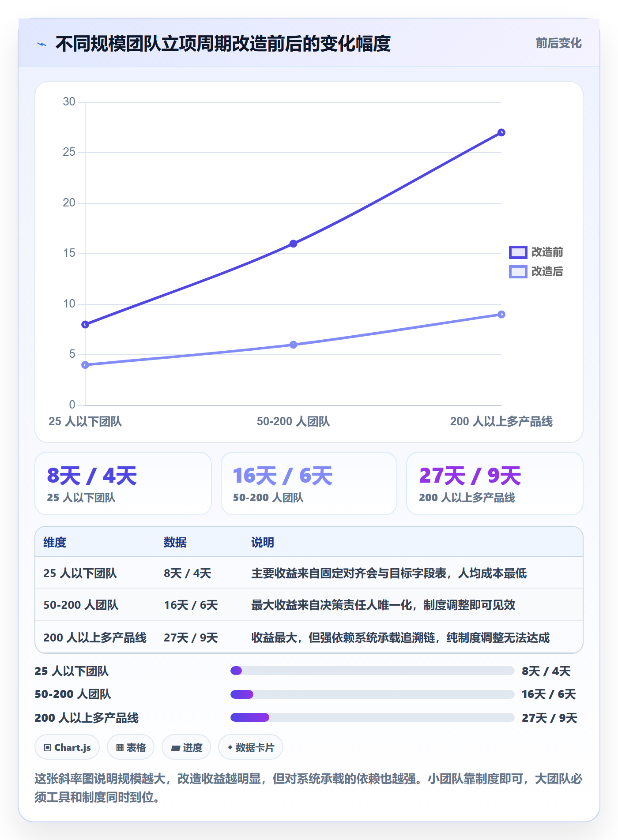Open the 8天 / 4天 stat card

click(x=123, y=484)
